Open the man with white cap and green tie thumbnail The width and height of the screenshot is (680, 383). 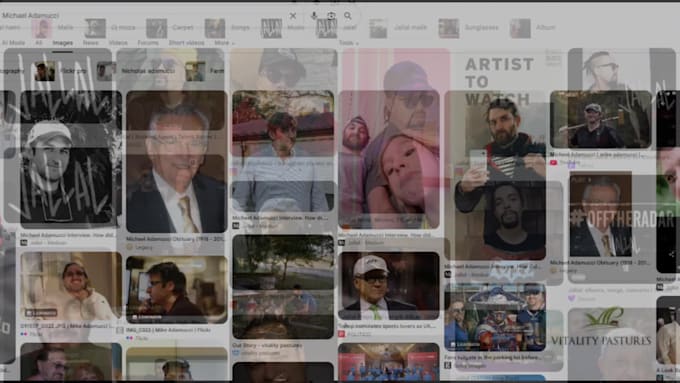(x=389, y=285)
